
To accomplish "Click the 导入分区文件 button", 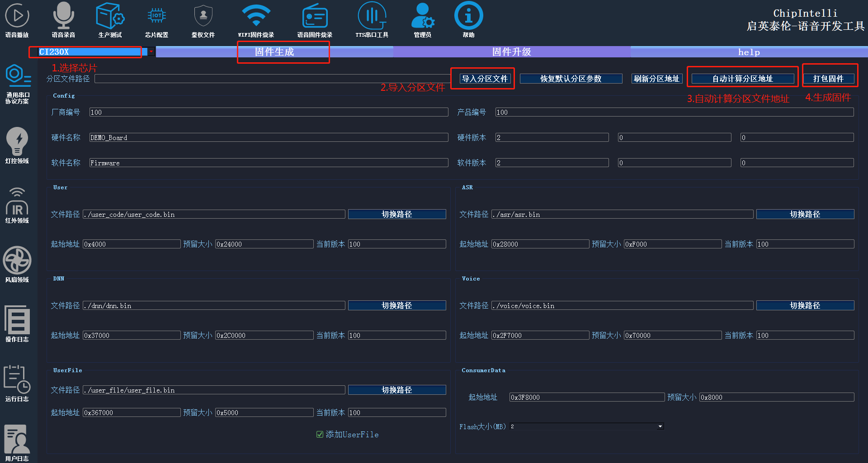I will coord(485,79).
